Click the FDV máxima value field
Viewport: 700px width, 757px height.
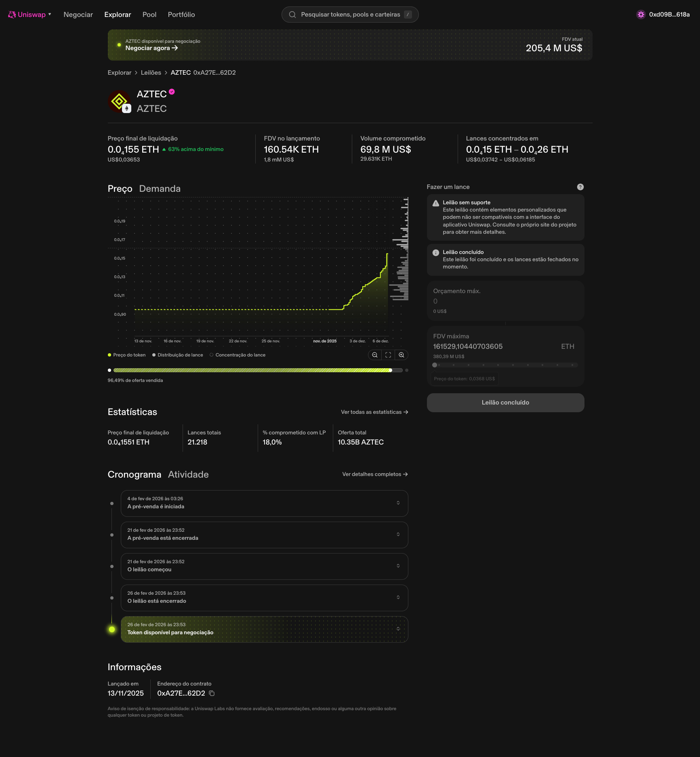point(468,346)
